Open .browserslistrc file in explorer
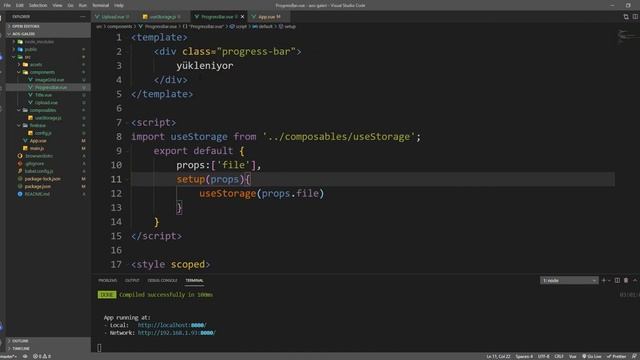 point(39,156)
